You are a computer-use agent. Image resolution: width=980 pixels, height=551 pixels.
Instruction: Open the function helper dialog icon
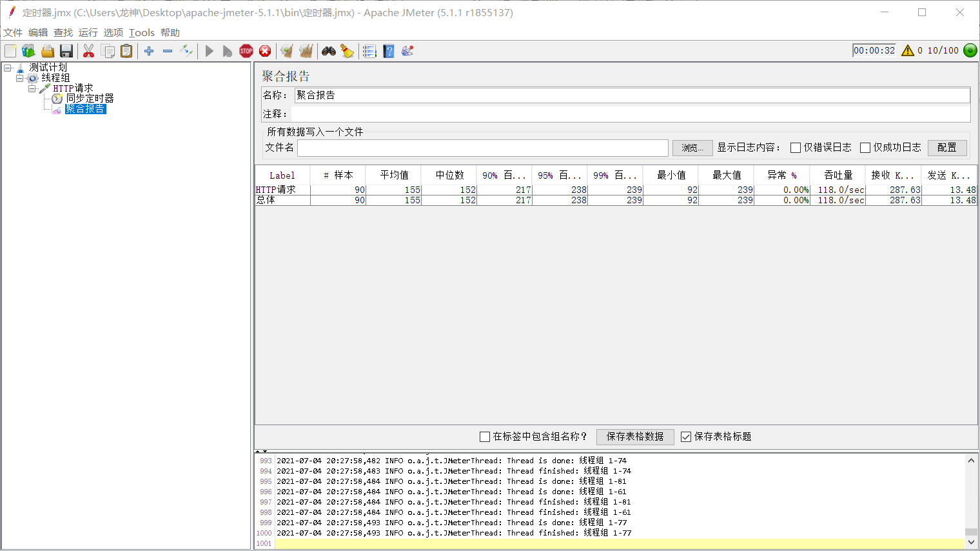[369, 51]
